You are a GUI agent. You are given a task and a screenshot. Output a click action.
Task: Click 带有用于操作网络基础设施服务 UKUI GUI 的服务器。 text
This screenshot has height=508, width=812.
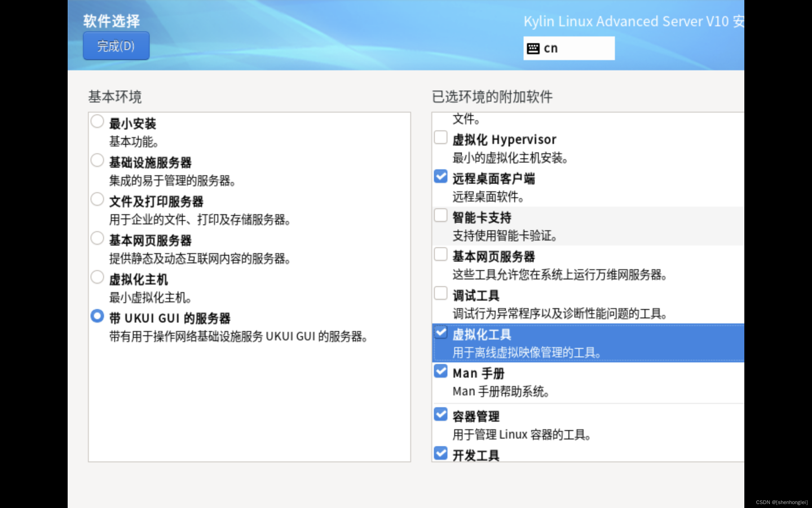(238, 337)
